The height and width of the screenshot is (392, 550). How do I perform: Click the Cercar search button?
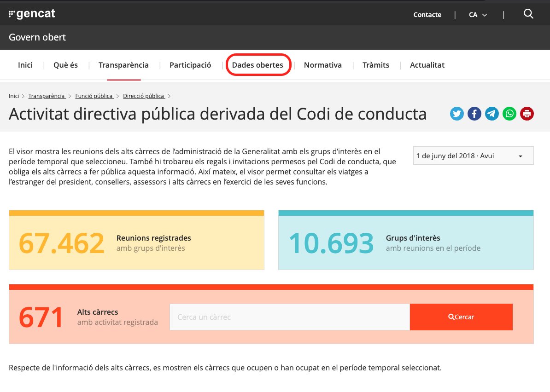click(461, 317)
